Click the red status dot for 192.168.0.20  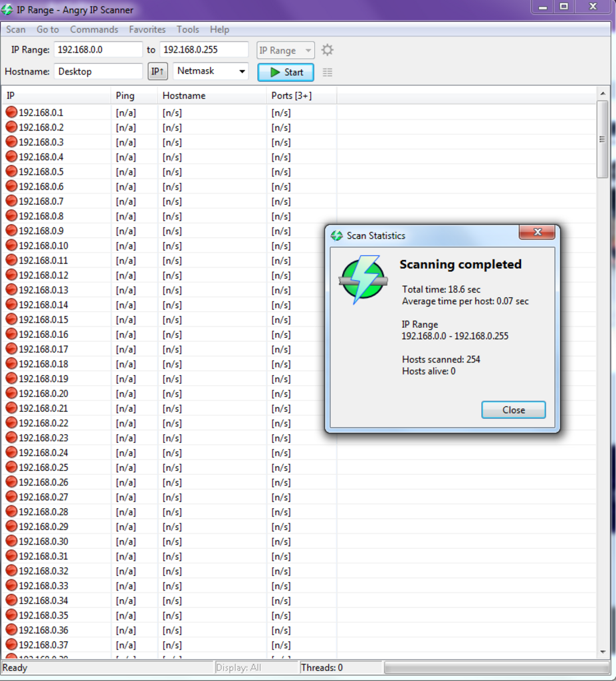click(11, 393)
